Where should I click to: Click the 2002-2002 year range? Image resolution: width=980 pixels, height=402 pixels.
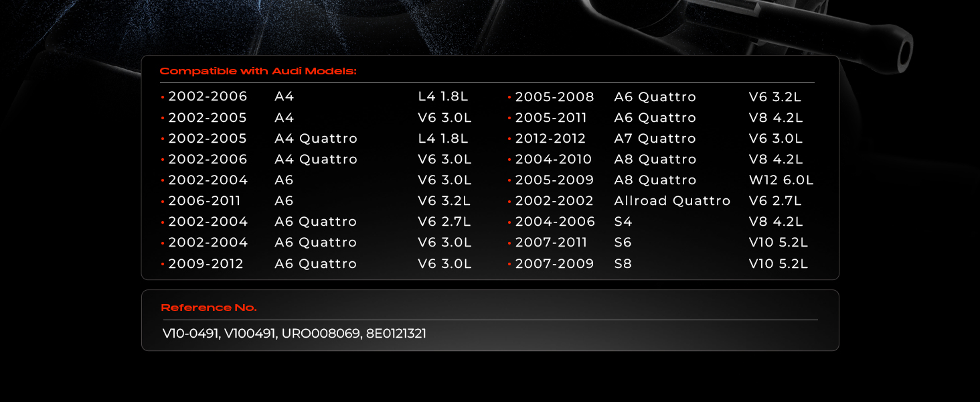(x=554, y=201)
